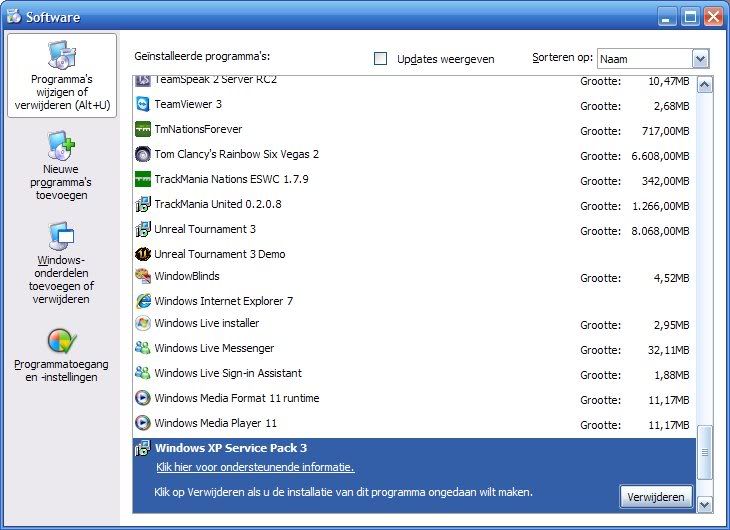The image size is (730, 530).
Task: Select Windows Media Player 11 name
Action: coord(216,423)
